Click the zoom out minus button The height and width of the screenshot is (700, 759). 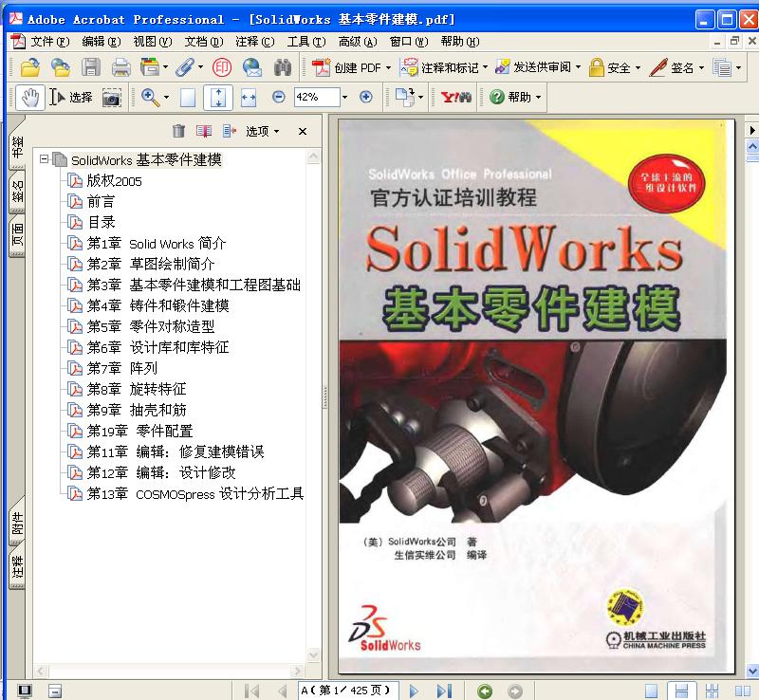pos(278,97)
